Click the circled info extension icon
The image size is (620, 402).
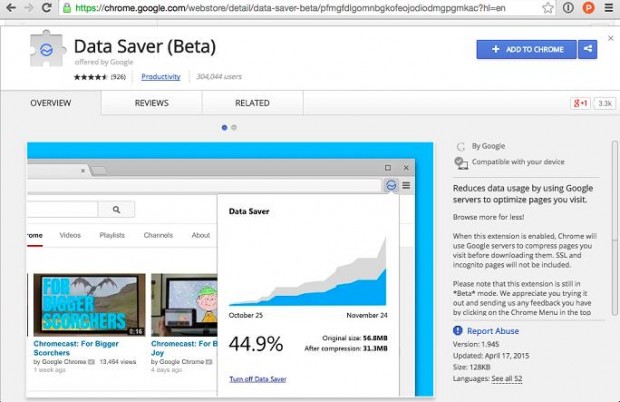tap(568, 8)
